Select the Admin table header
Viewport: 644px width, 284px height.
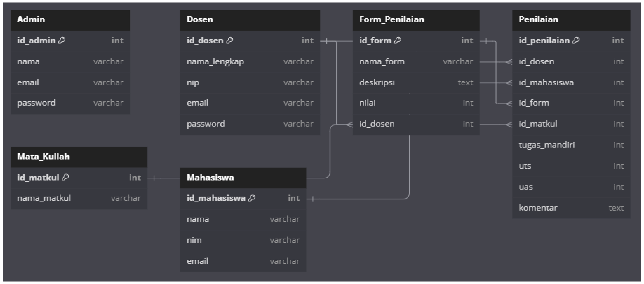pos(70,20)
